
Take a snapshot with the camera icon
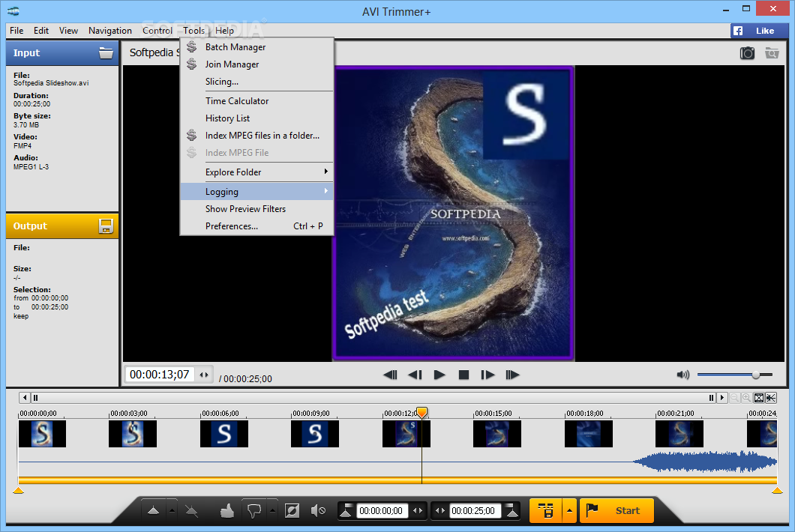[747, 52]
